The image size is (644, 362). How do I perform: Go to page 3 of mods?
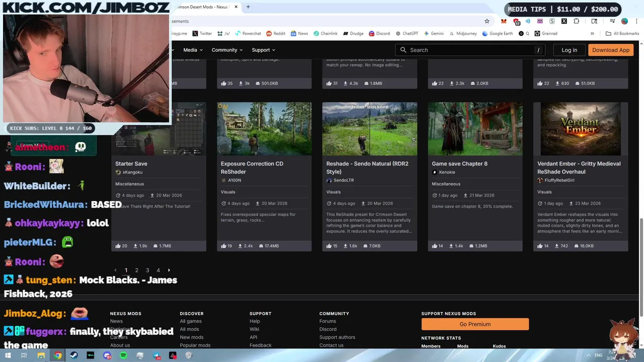click(x=147, y=270)
